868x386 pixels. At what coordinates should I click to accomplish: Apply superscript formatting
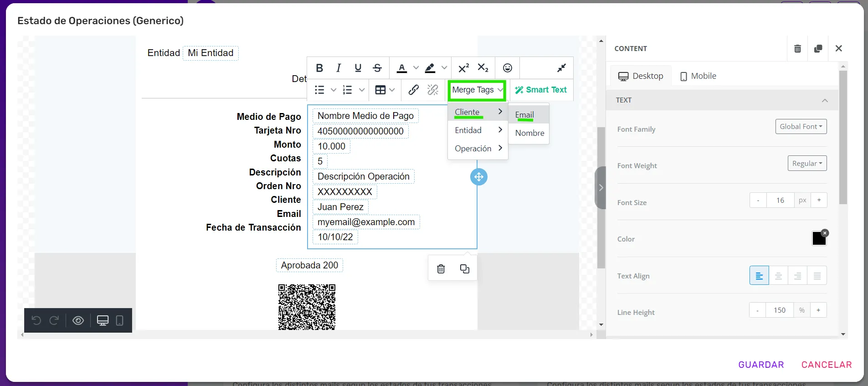[463, 68]
